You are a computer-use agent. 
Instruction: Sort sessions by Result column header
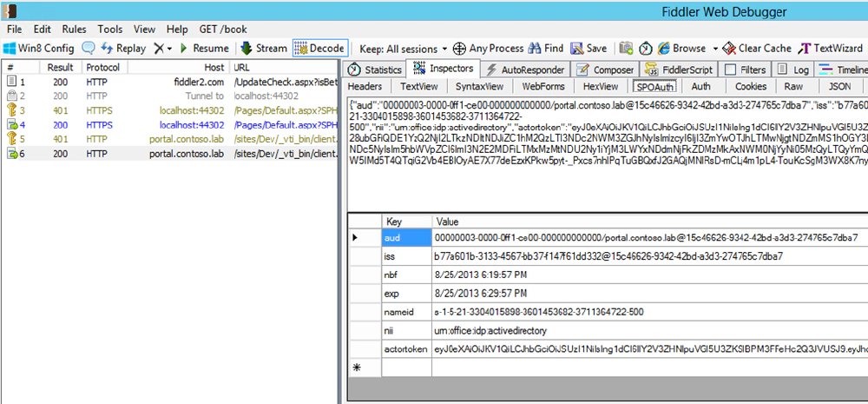(x=61, y=68)
